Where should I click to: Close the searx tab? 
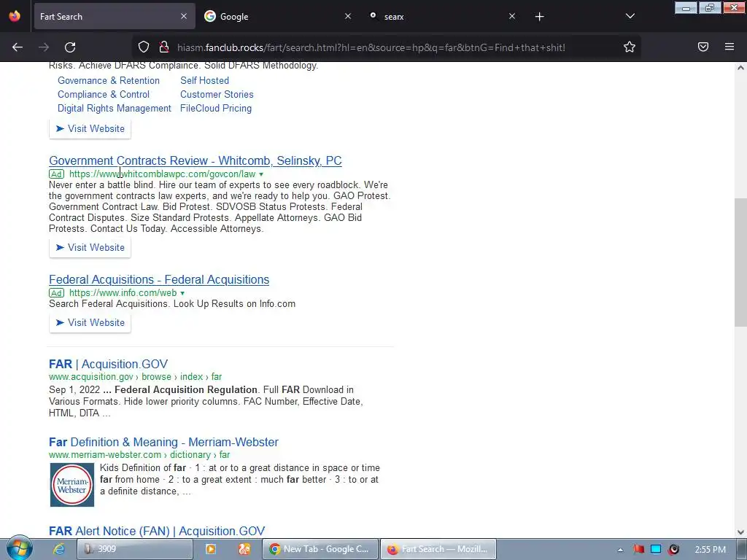512,16
